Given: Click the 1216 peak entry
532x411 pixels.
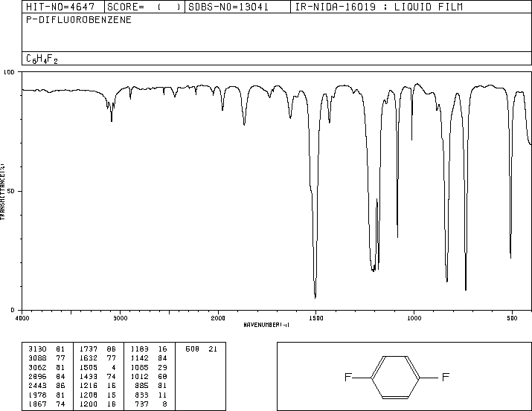Looking at the screenshot, I should (97, 386).
